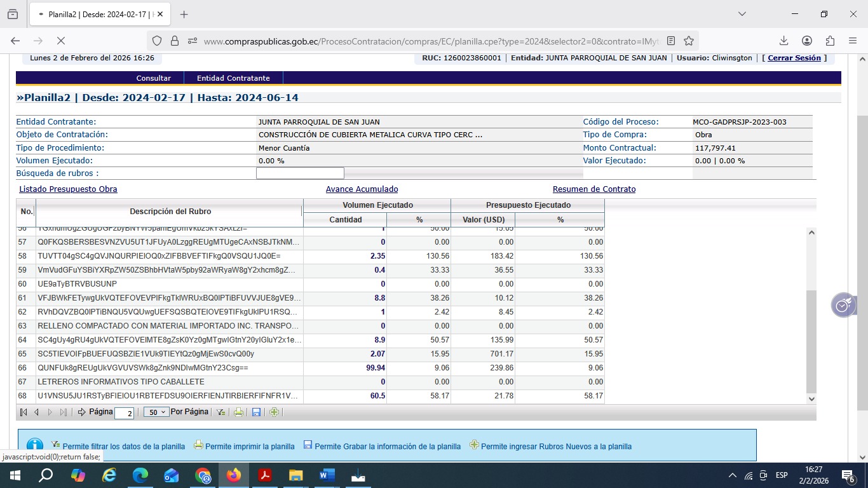Open the 50 per page dropdown
The width and height of the screenshot is (868, 488).
(x=156, y=412)
